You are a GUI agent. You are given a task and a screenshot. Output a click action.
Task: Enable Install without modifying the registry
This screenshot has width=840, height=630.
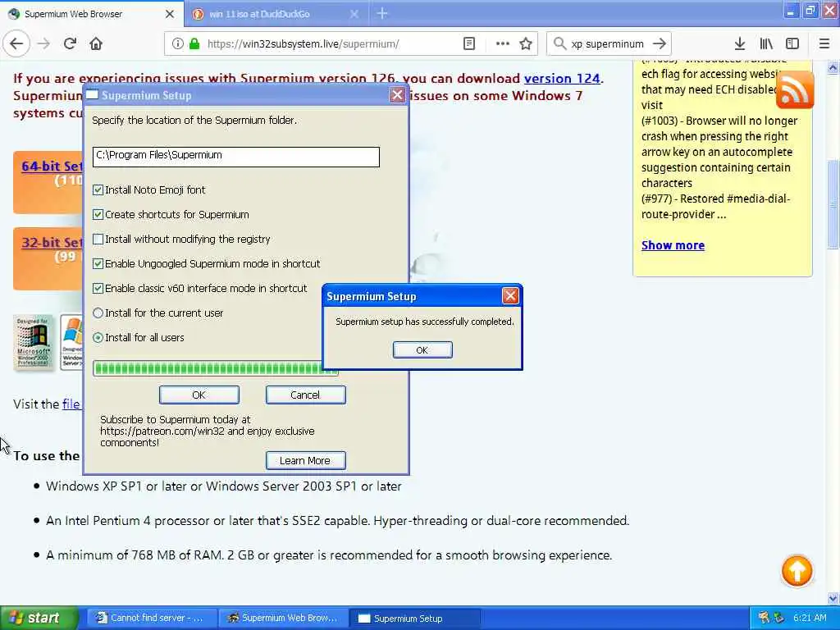98,239
